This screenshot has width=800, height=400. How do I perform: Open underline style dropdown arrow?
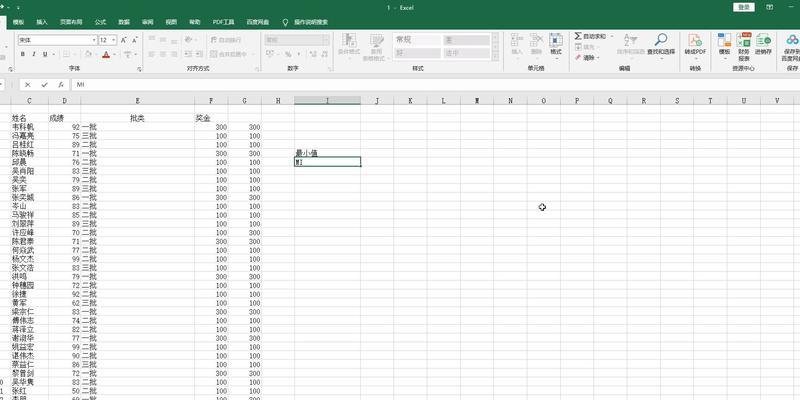[53, 54]
